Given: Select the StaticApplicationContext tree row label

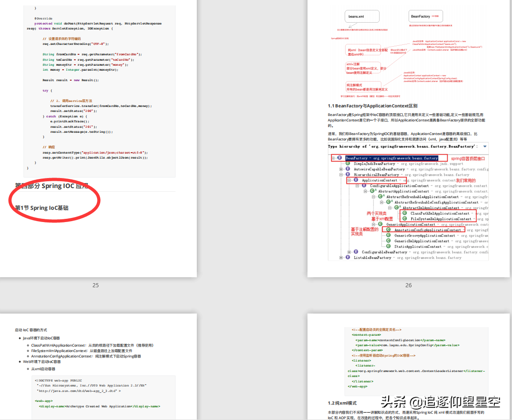Looking at the screenshot, I should (x=418, y=247).
